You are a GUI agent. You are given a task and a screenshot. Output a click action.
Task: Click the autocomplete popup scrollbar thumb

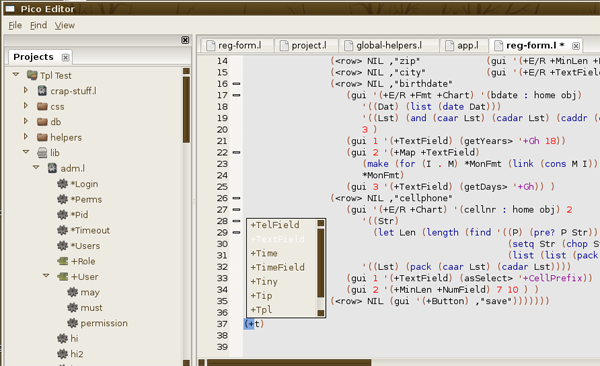tap(321, 263)
